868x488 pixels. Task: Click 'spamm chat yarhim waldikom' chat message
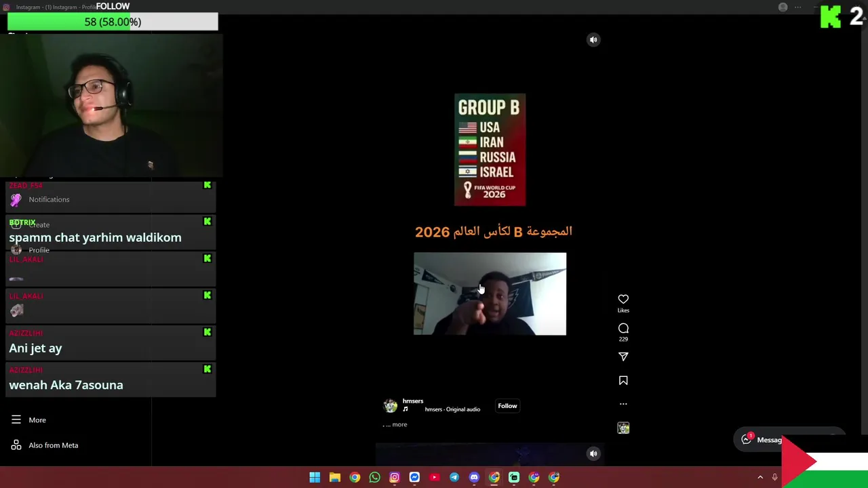(95, 238)
